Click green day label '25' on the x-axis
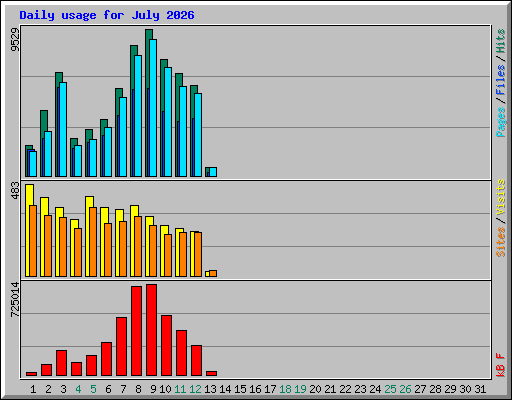Viewport: 512px width, 400px height. click(390, 389)
